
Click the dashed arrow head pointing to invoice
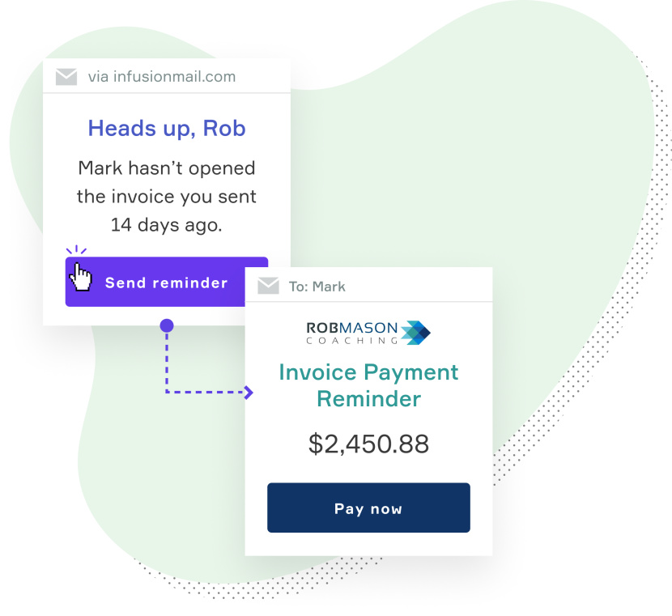248,393
